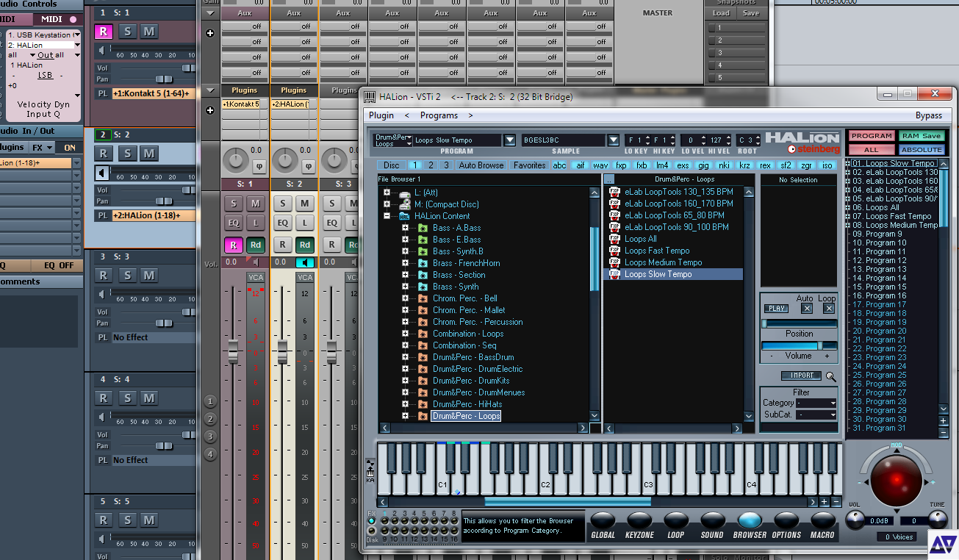Filter browser by wav format

click(600, 165)
